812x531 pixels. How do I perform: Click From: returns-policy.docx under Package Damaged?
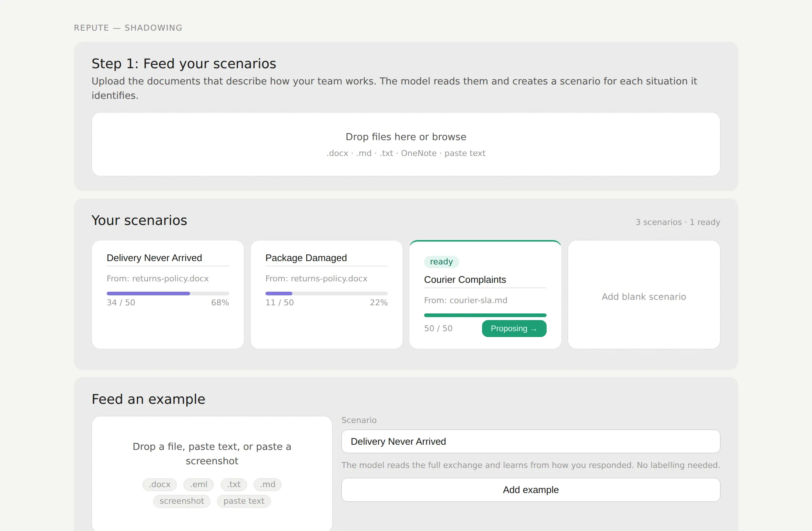(316, 278)
